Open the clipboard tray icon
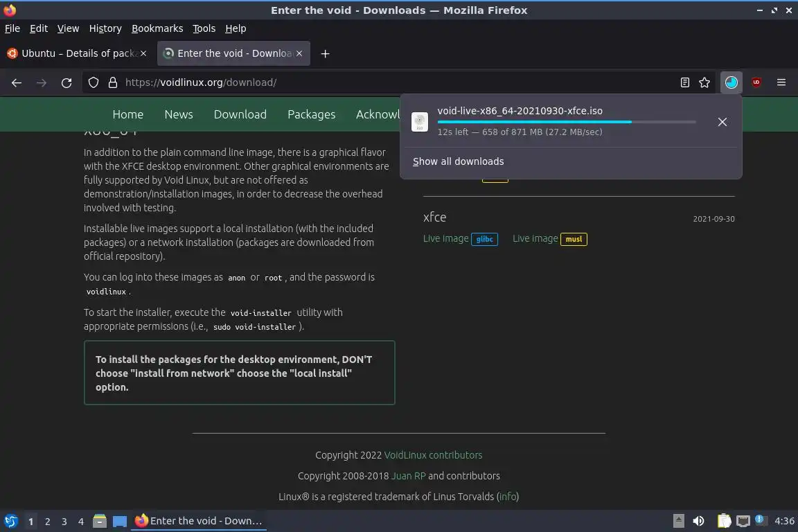The image size is (798, 532). [724, 521]
